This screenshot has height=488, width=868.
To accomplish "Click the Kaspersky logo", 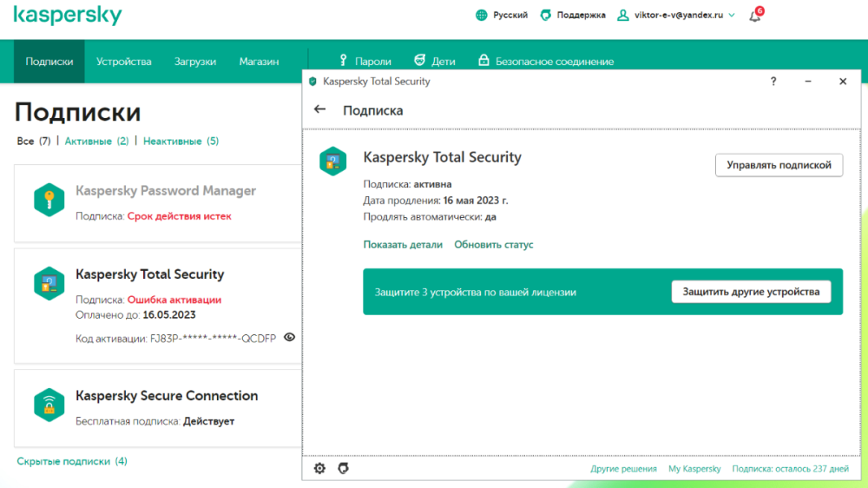I will click(x=68, y=16).
